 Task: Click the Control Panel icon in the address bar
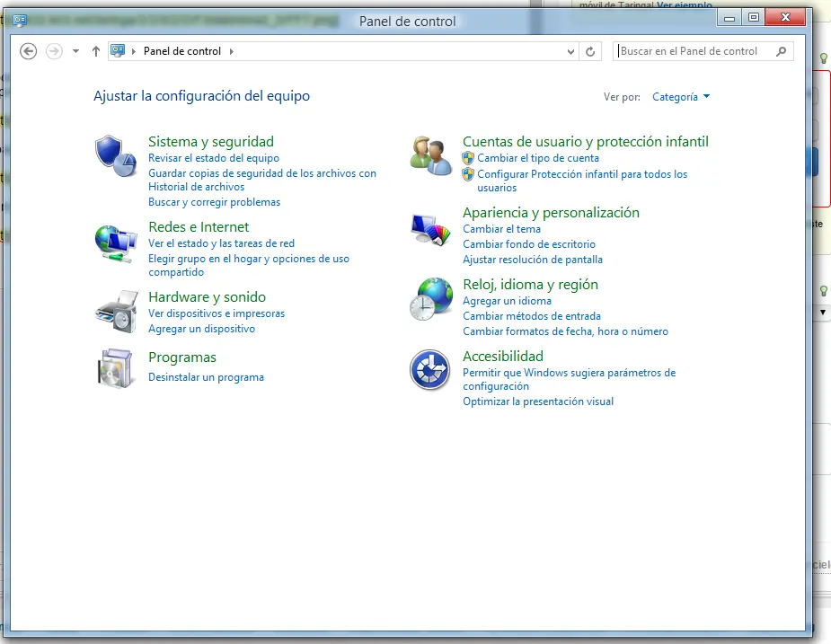click(x=118, y=51)
